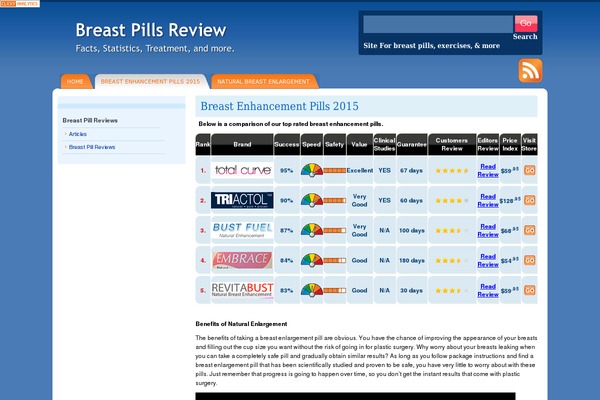Click the speed gauge icon for Embrace
The width and height of the screenshot is (600, 400).
(x=312, y=260)
